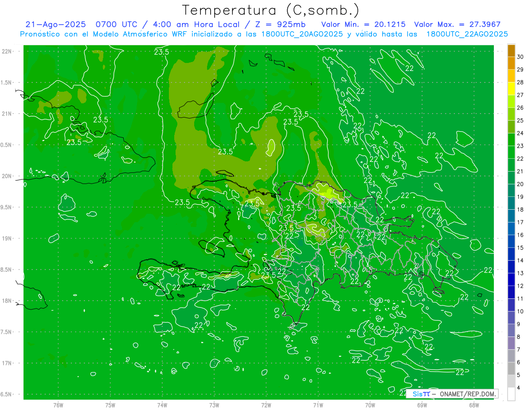Click the yellow legend band between 27 and 28
The width and height of the screenshot is (532, 411).
click(511, 89)
